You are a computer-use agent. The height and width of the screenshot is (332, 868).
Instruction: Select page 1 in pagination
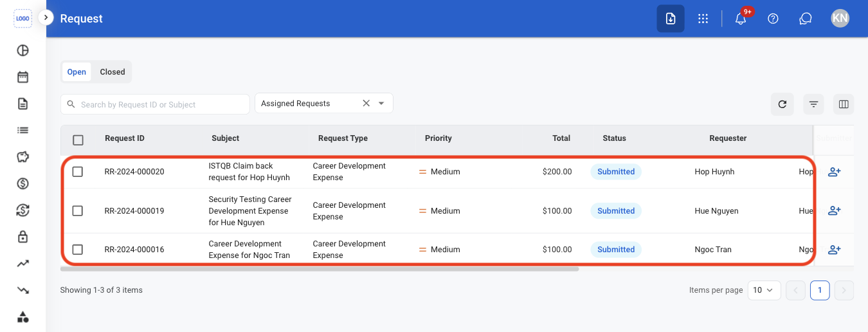[x=820, y=290]
